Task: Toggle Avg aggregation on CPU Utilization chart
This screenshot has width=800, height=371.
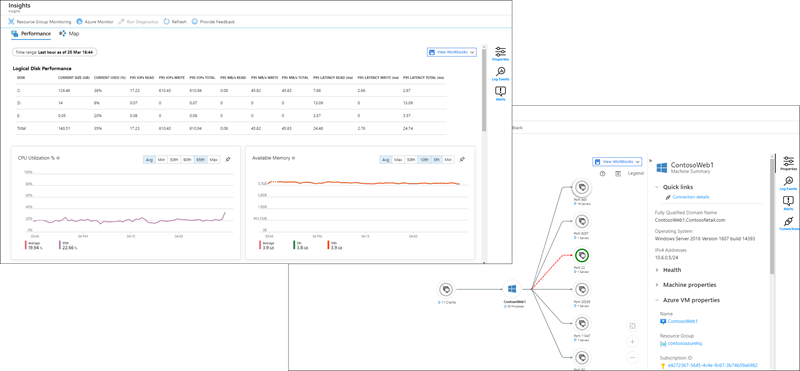Action: point(149,160)
